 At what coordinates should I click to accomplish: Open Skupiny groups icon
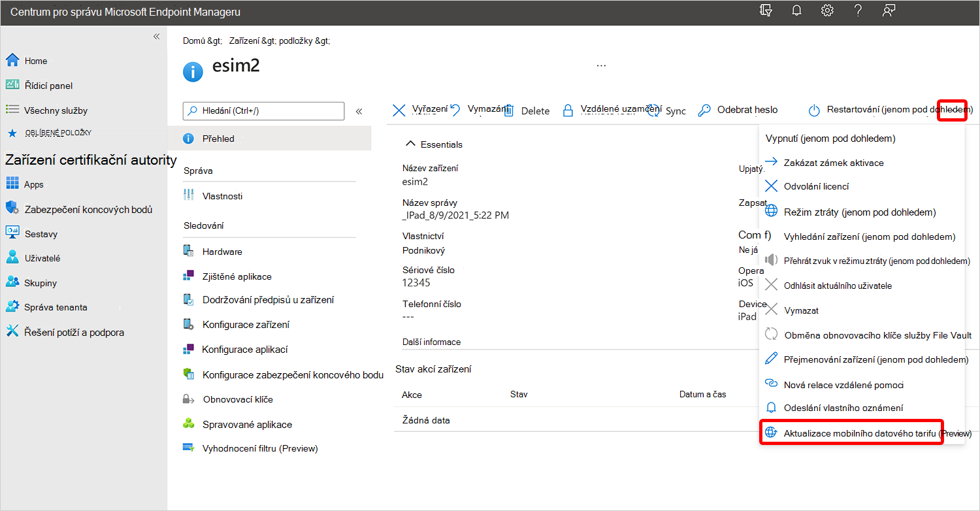click(x=12, y=282)
